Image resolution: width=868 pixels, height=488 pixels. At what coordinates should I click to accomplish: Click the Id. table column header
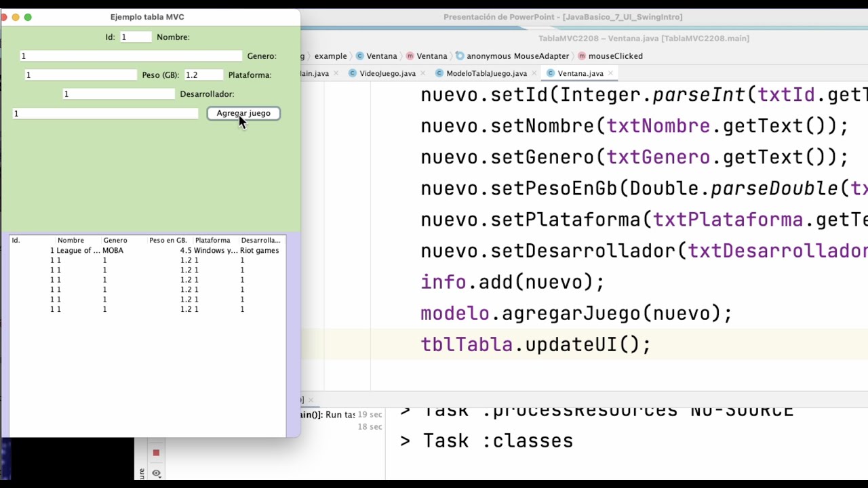point(33,240)
